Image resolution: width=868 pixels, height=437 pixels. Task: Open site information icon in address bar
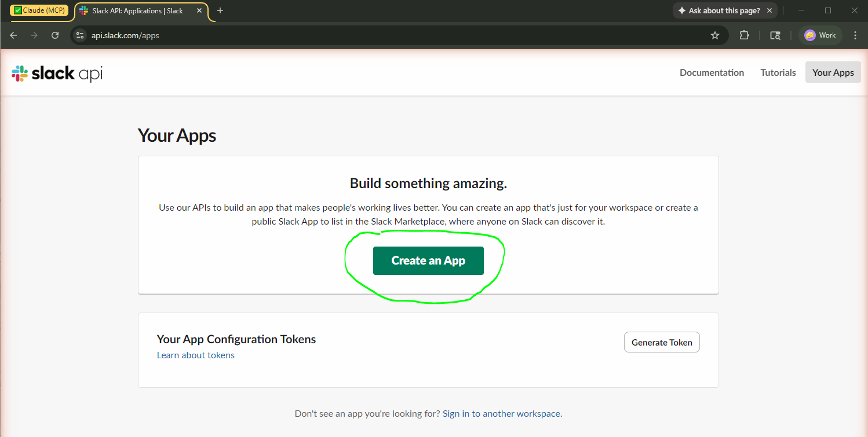[79, 35]
